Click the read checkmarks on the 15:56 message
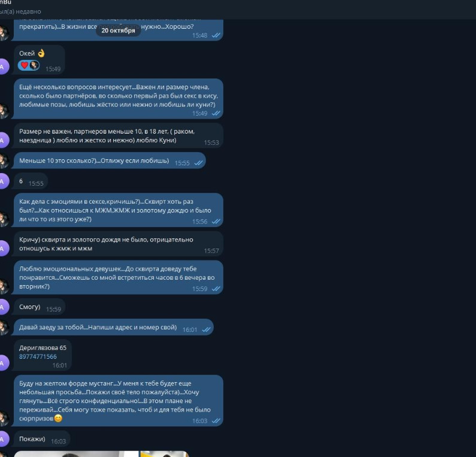Image resolution: width=476 pixels, height=457 pixels. [216, 222]
